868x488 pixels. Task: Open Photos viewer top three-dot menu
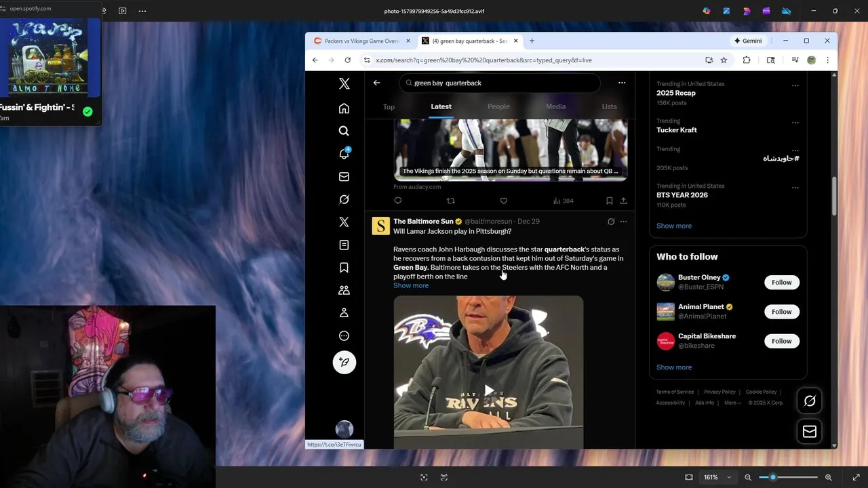click(142, 11)
